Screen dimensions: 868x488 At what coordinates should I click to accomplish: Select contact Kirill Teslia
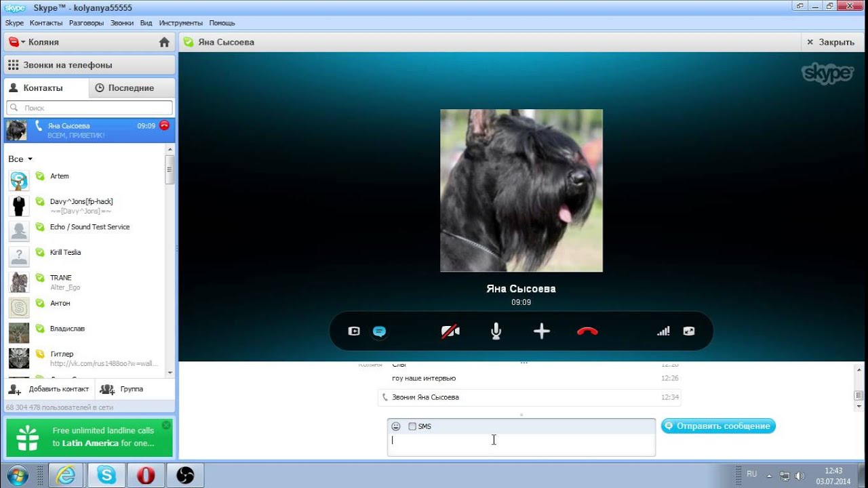click(85, 256)
